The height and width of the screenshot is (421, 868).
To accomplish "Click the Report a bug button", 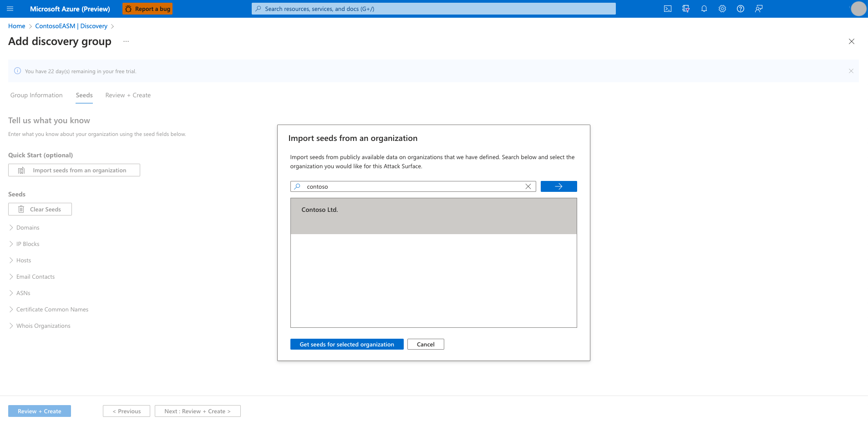I will [x=147, y=9].
